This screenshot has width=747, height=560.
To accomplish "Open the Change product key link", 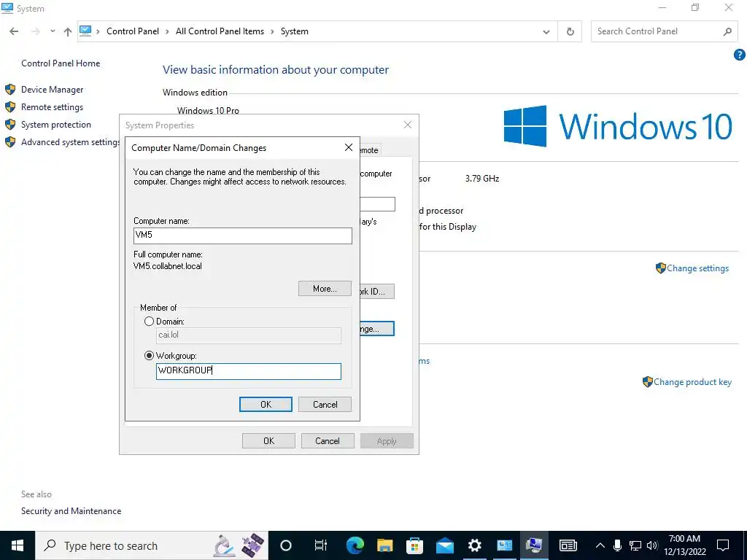I will click(692, 382).
